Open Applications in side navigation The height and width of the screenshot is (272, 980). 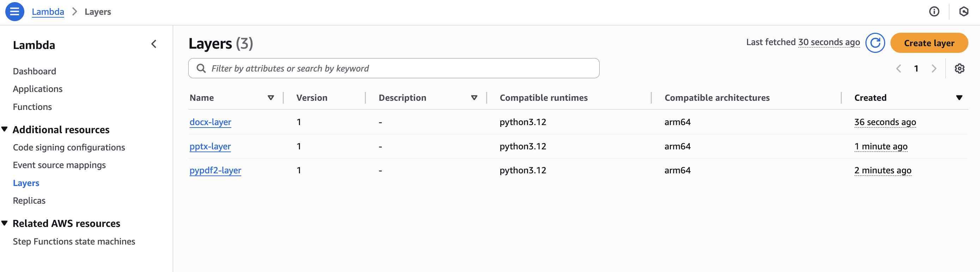(x=38, y=89)
